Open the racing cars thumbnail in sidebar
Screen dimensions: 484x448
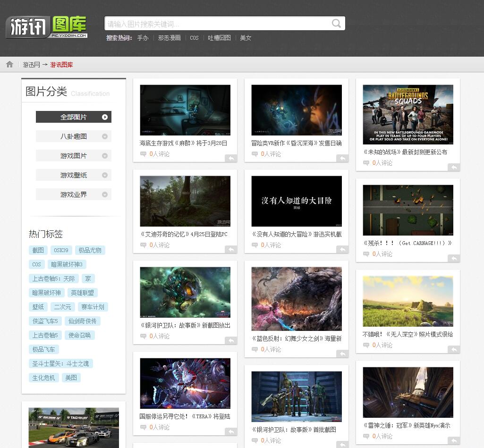(x=74, y=428)
